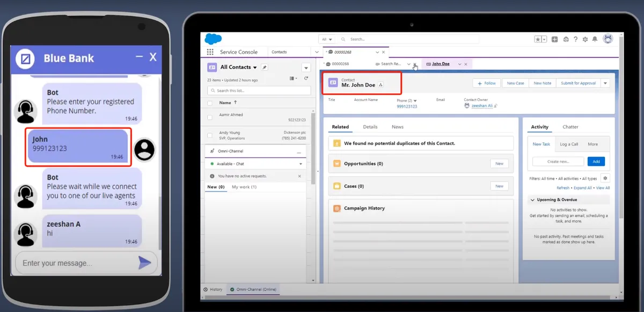Pin the All Contacts list view

click(x=264, y=67)
